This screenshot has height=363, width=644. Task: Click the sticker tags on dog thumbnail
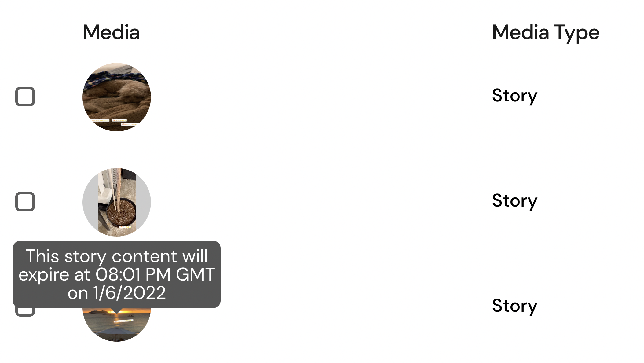click(x=115, y=122)
